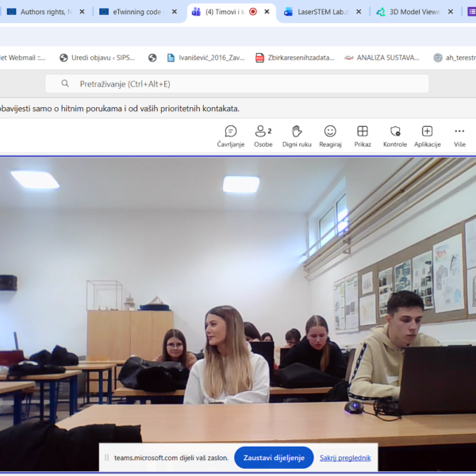Click Zaustavi dijeljenje to stop sharing
Viewport: 476px width, 476px height.
[x=274, y=458]
